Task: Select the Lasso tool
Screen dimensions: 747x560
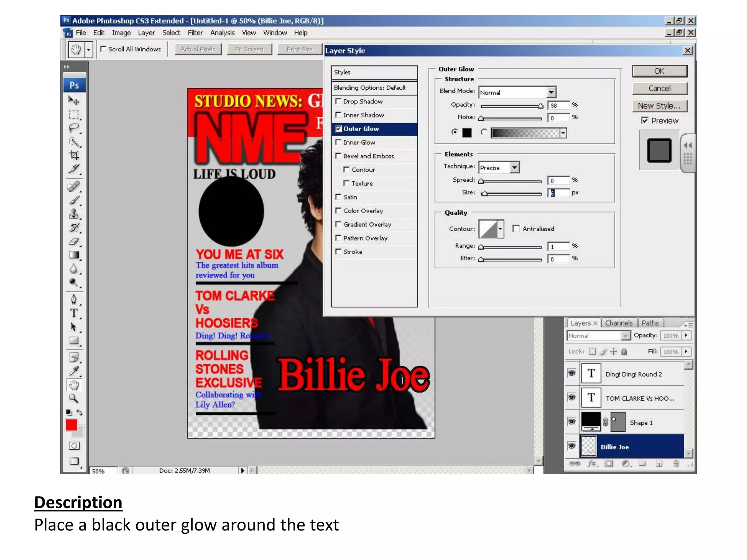Action: pyautogui.click(x=74, y=128)
